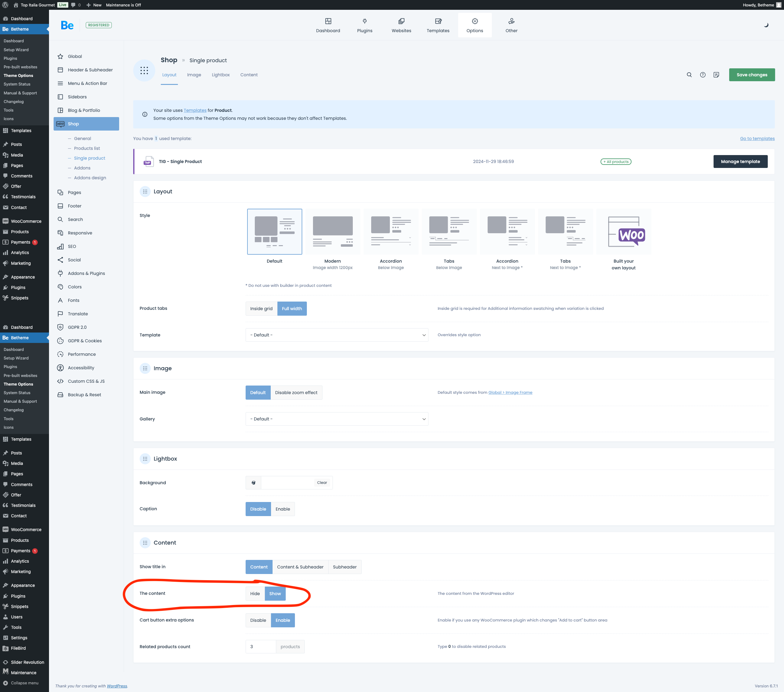This screenshot has height=692, width=784.
Task: Disable Cart button extra options
Action: (258, 620)
